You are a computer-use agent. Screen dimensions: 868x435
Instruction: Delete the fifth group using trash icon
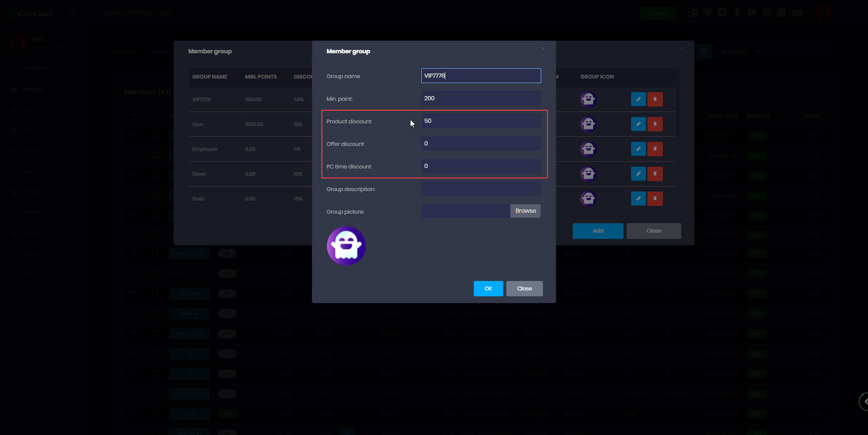(x=655, y=199)
